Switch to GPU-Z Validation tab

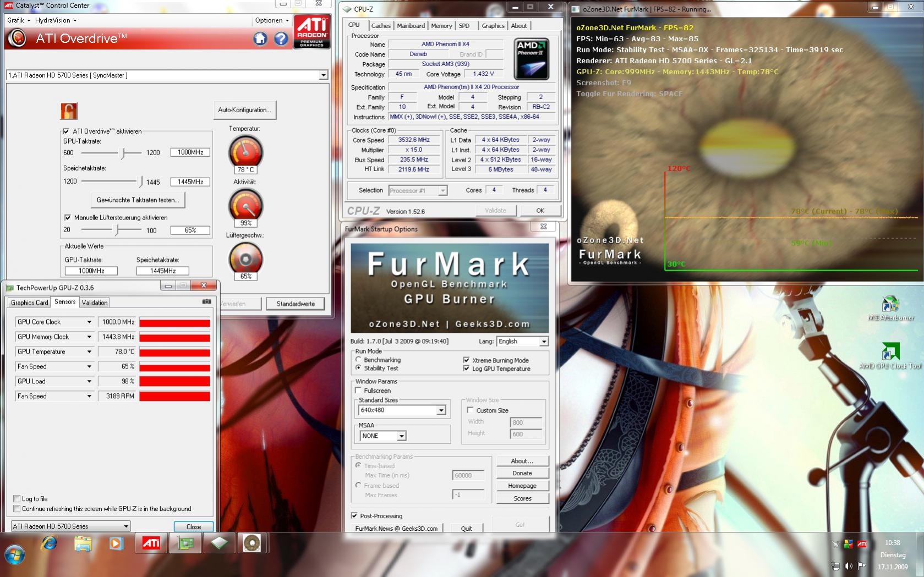95,303
